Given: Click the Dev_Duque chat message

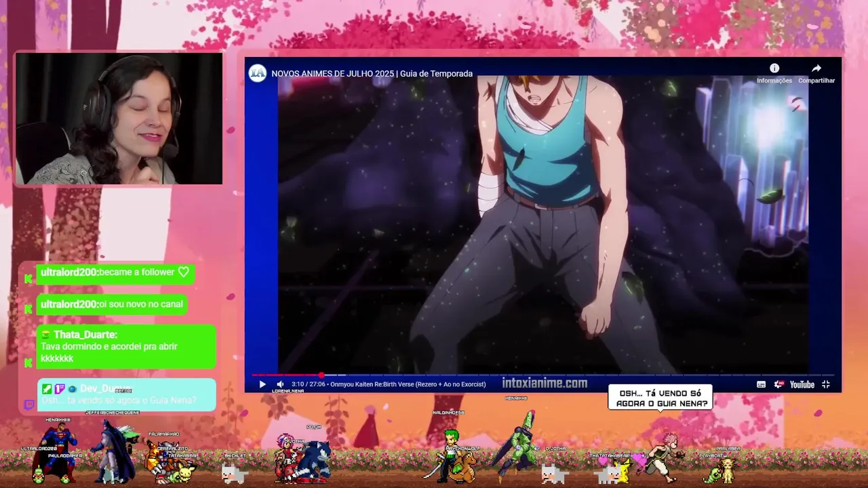Looking at the screenshot, I should [x=126, y=394].
